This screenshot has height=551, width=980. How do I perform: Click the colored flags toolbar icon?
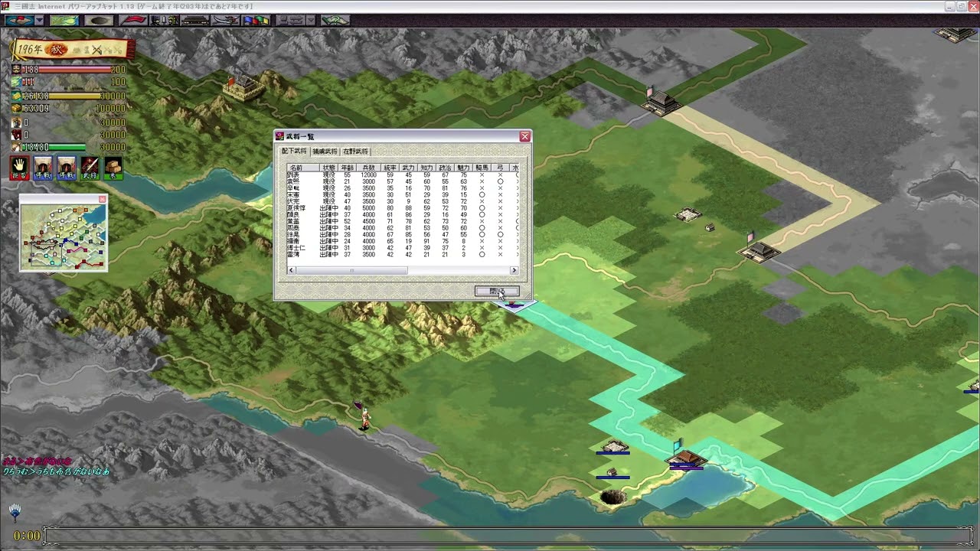[256, 20]
